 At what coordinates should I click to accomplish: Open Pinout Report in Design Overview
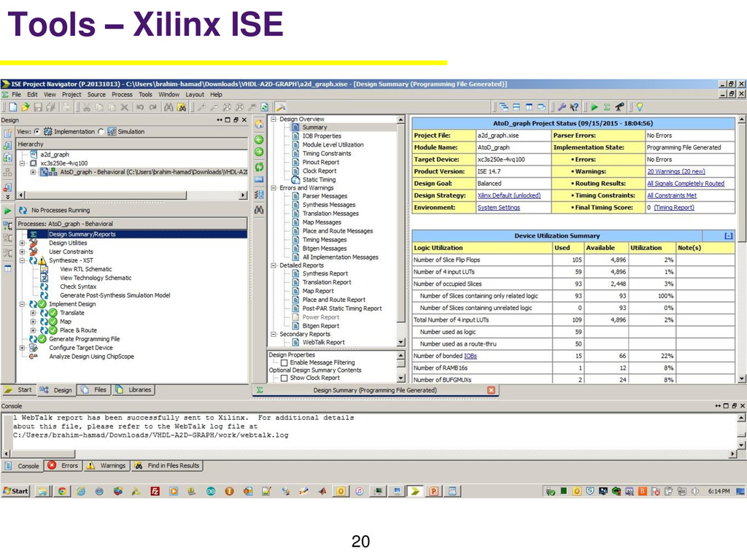click(x=321, y=162)
